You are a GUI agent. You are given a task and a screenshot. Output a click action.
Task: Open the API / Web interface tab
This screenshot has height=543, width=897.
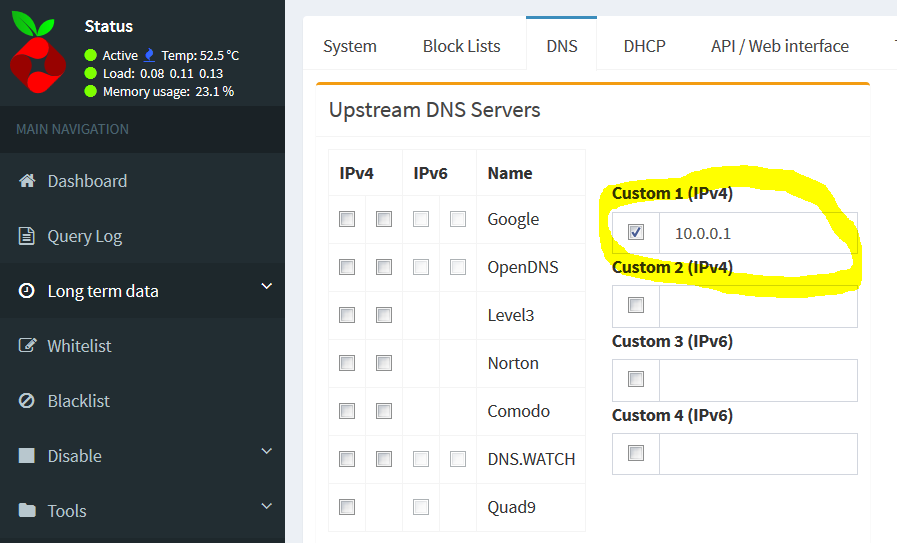(x=780, y=46)
